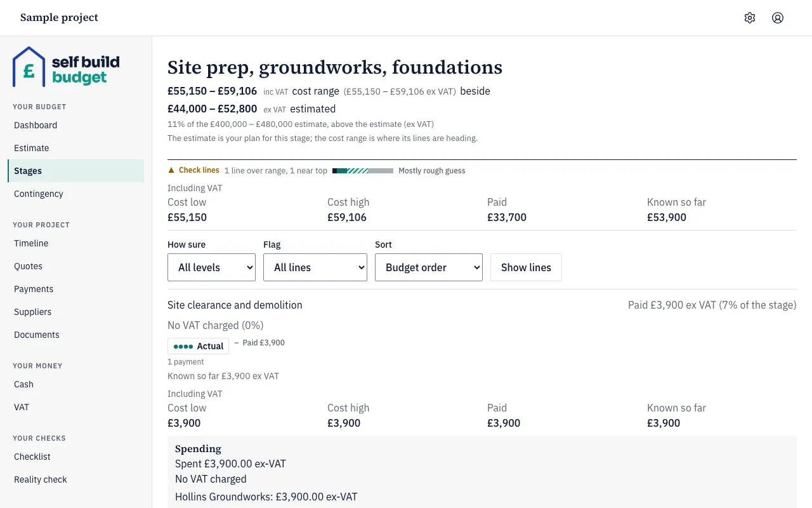Click 'Known so far £3,900 ex VAT' text
The image size is (812, 508).
click(x=223, y=376)
